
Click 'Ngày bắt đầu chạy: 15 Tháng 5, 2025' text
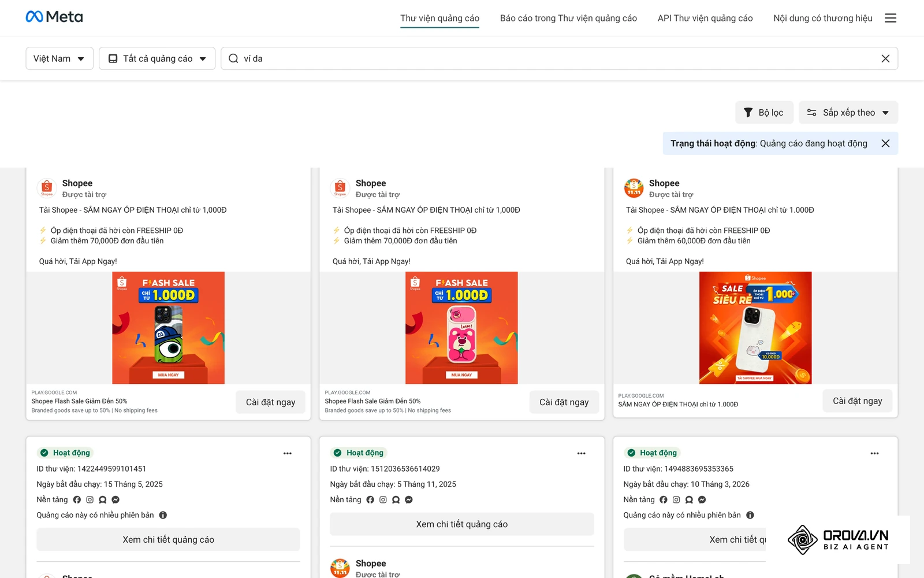click(100, 484)
